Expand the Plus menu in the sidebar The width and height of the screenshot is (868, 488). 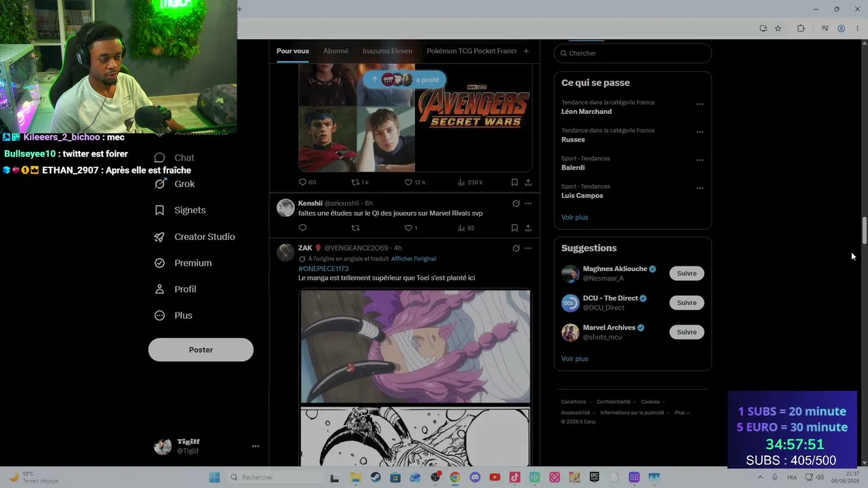pos(174,316)
